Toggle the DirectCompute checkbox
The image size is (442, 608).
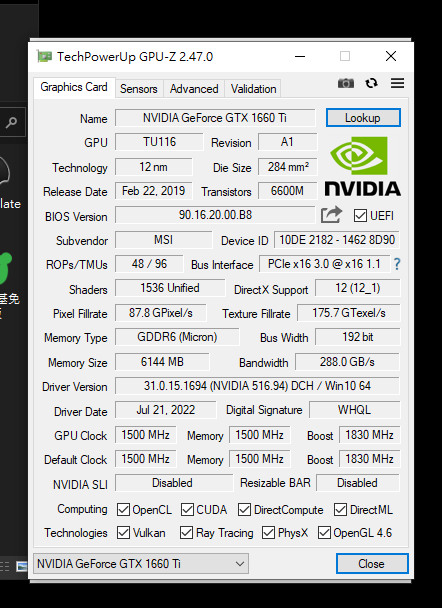point(244,510)
